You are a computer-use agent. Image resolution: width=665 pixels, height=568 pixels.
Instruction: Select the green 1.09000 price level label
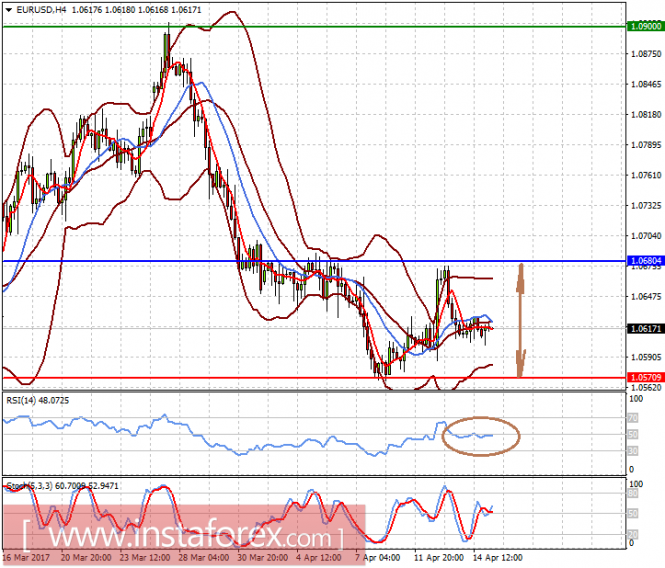click(646, 26)
